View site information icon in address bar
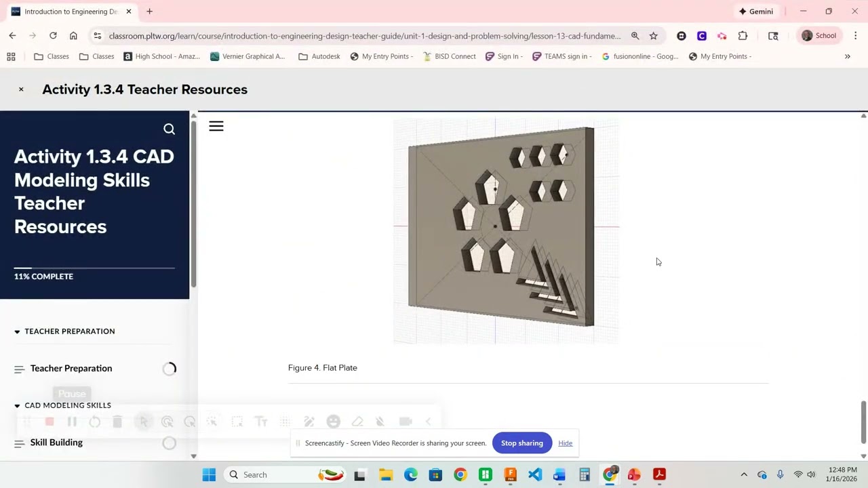Screen dimensions: 868x488 coord(98,36)
